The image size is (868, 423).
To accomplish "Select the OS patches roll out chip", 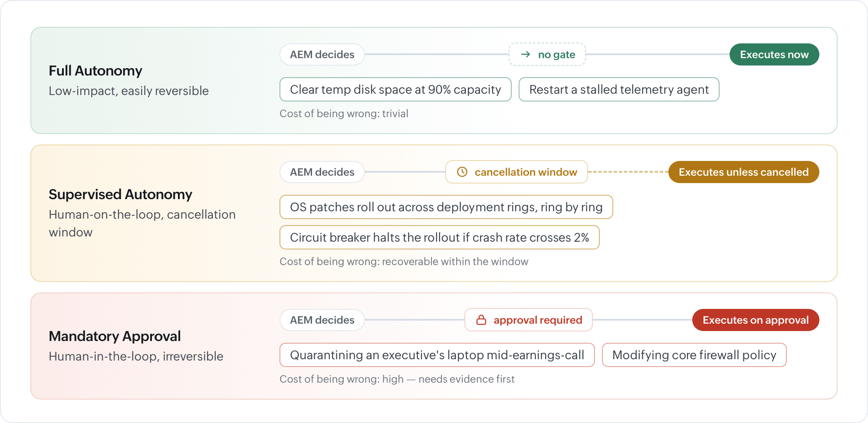I will (446, 207).
